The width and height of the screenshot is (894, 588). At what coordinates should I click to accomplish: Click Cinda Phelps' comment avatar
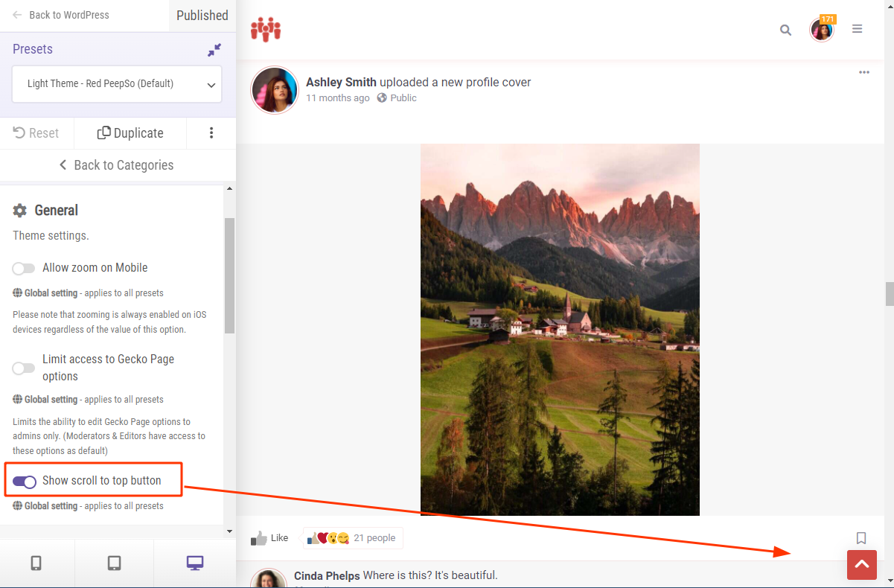(268, 578)
